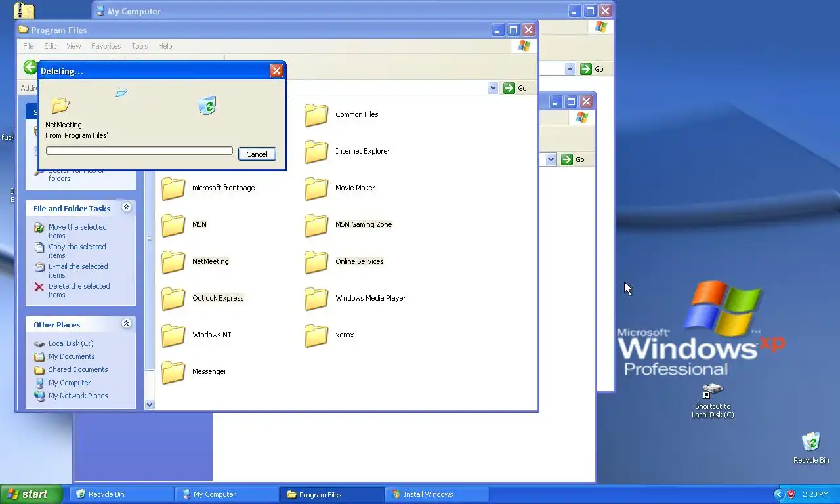Click the security shield tray icon

(x=791, y=494)
